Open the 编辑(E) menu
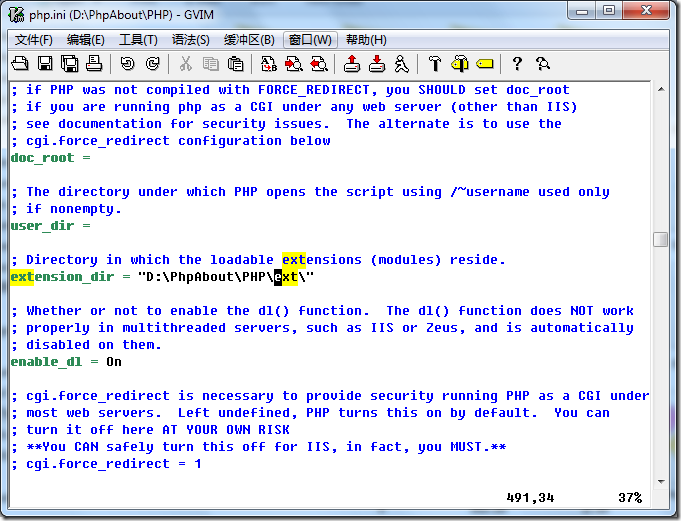This screenshot has width=681, height=521. 86,40
